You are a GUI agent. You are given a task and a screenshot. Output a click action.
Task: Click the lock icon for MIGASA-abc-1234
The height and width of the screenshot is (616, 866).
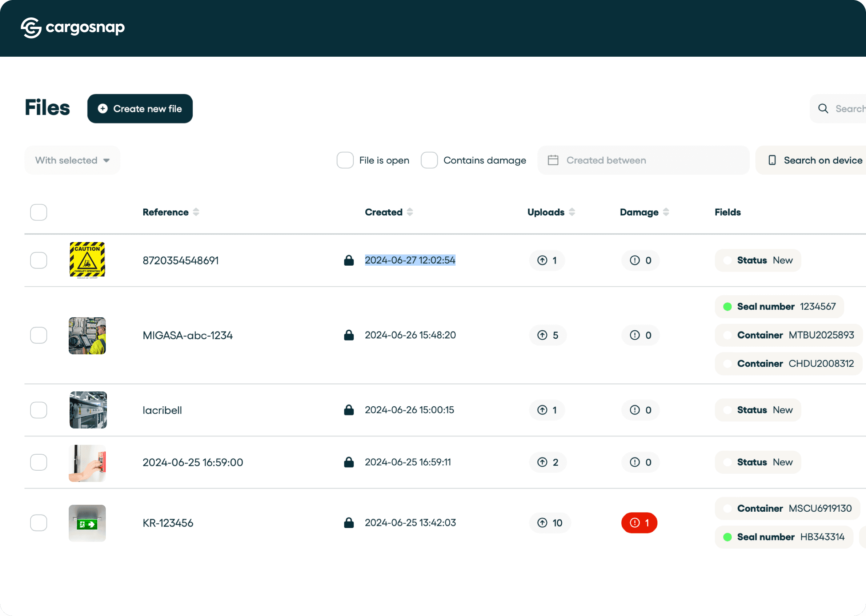[x=349, y=335]
